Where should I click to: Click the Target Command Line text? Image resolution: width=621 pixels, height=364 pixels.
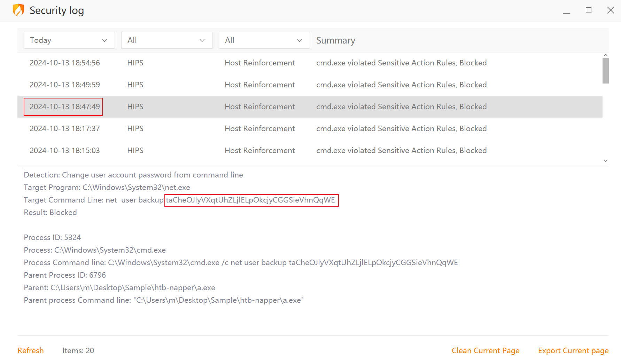coord(179,200)
